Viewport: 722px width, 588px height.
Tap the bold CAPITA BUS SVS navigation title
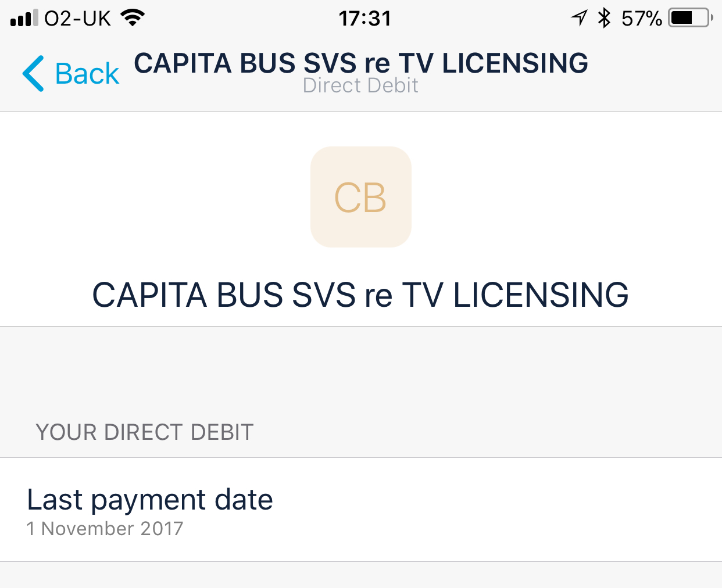[x=361, y=63]
